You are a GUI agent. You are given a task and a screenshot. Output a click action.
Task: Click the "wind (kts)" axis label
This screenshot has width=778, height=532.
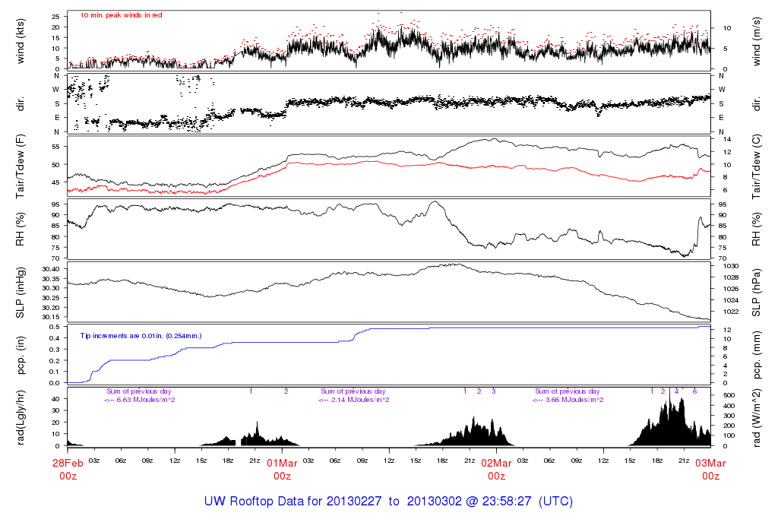[x=21, y=41]
